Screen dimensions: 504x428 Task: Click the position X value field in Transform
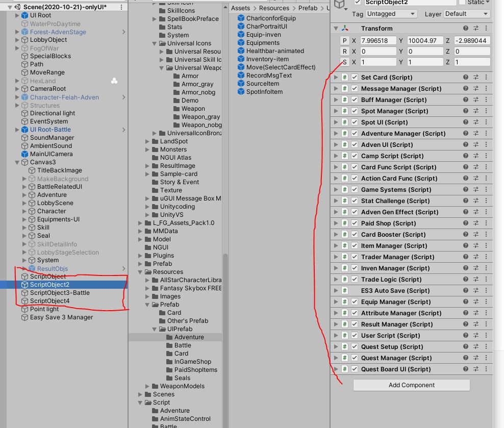tap(377, 40)
